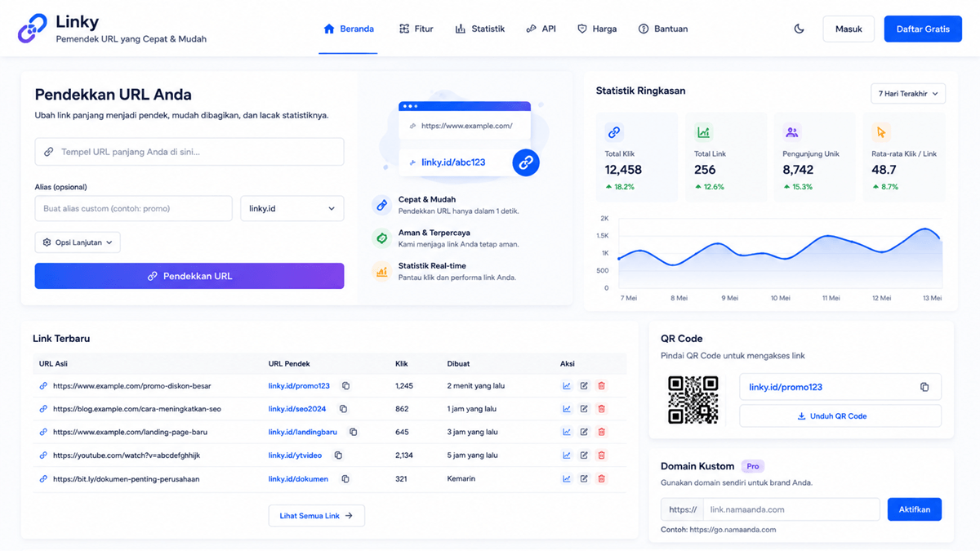
Task: Open the Harga menu item
Action: click(x=597, y=29)
